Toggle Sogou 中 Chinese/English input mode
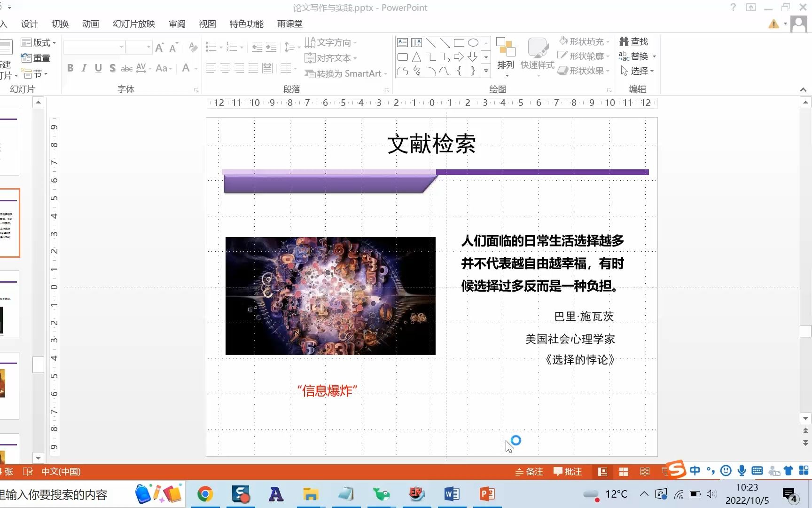812x508 pixels. [695, 470]
